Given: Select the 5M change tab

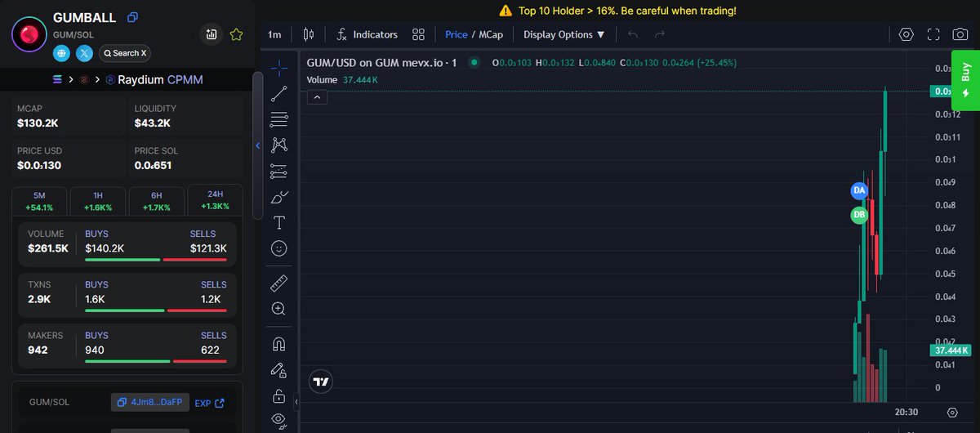Looking at the screenshot, I should tap(40, 201).
